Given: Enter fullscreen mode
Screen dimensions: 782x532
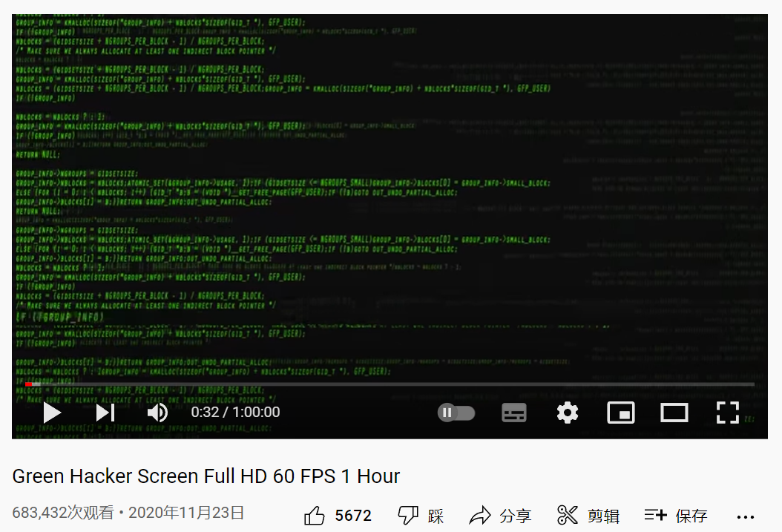Looking at the screenshot, I should click(x=728, y=413).
